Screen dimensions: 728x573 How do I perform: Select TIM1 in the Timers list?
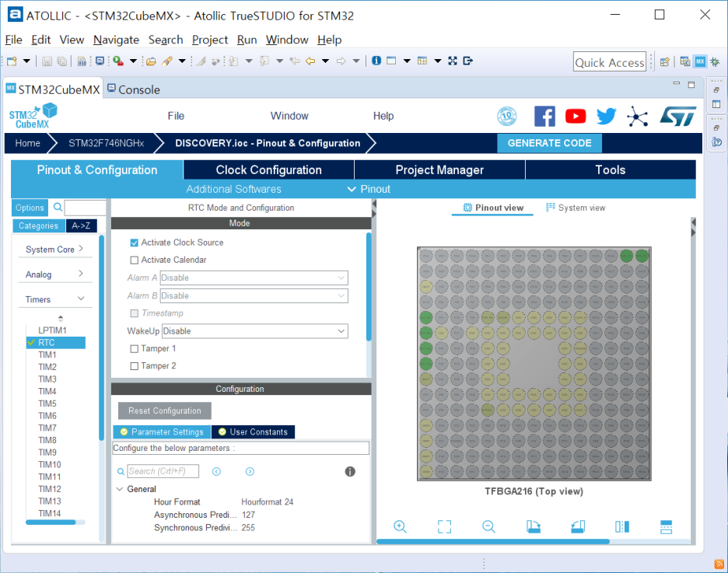(x=47, y=355)
